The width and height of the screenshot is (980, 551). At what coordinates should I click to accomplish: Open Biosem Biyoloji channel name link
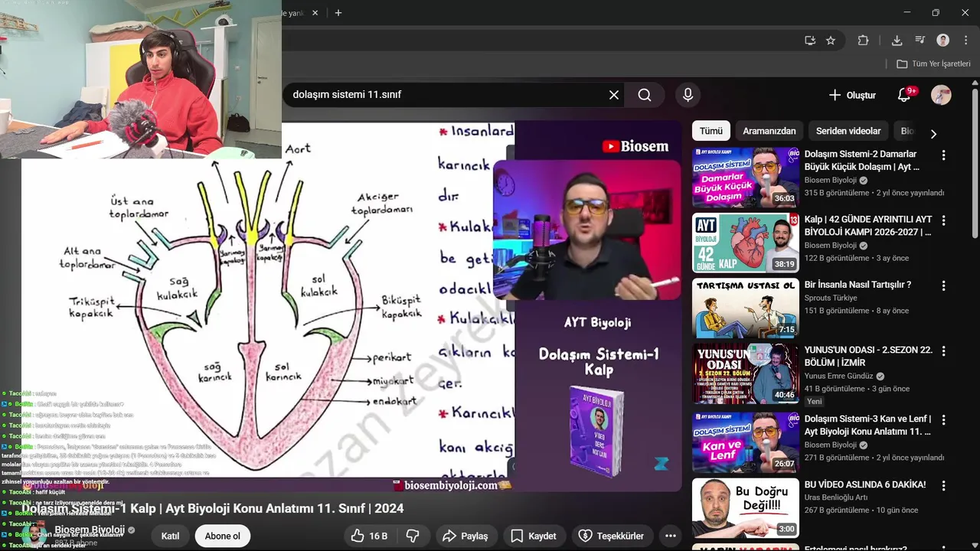click(90, 530)
